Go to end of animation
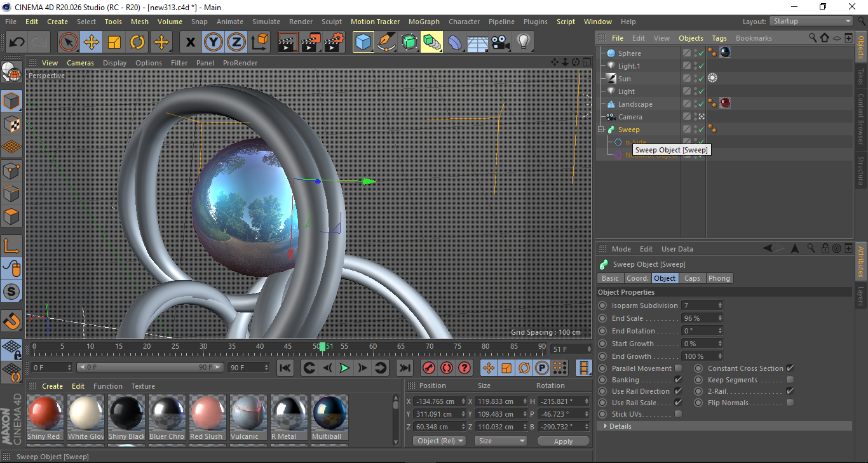This screenshot has height=463, width=868. [404, 368]
